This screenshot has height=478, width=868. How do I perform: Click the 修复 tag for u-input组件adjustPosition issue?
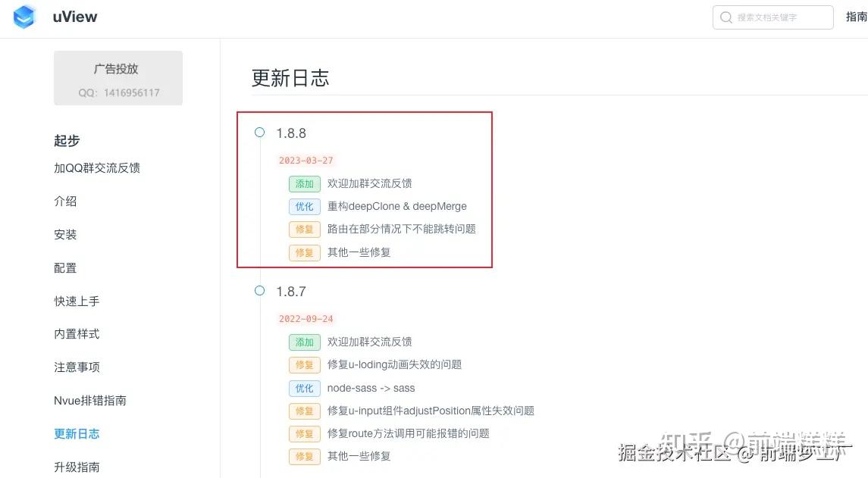point(304,411)
